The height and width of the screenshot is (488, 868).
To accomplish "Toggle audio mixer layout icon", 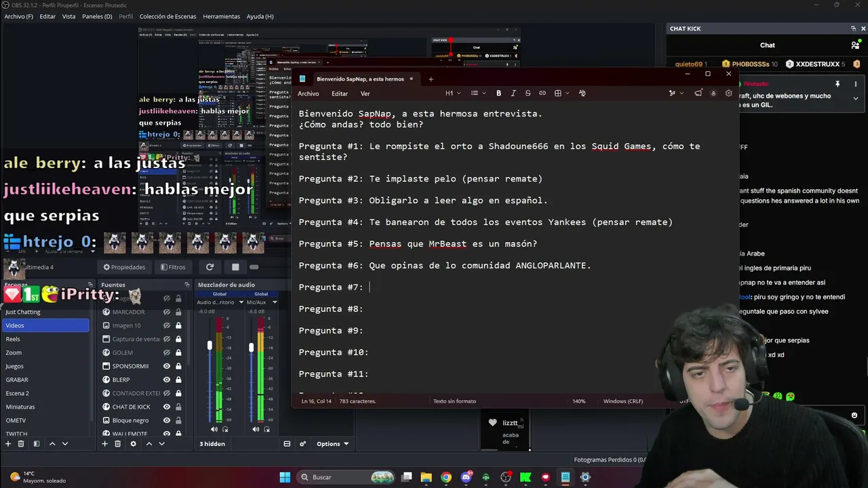I will [287, 444].
